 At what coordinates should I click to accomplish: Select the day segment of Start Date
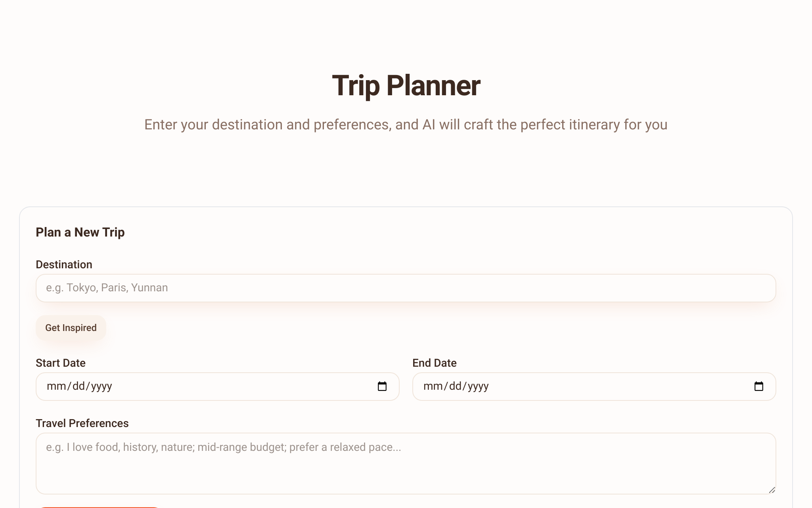[79, 386]
